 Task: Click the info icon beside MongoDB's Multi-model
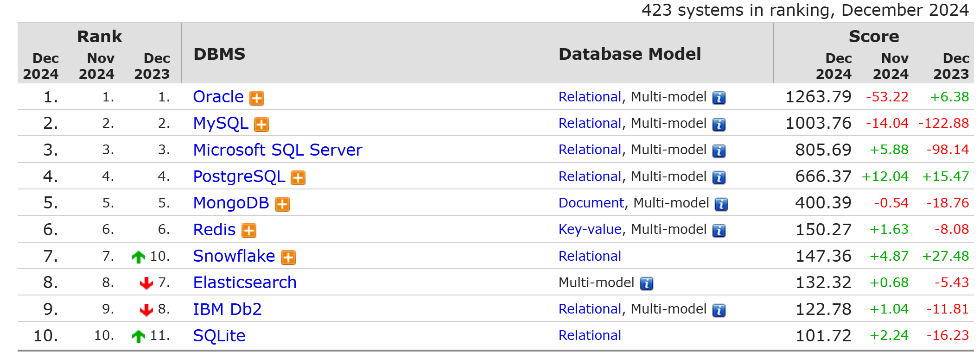(x=721, y=204)
